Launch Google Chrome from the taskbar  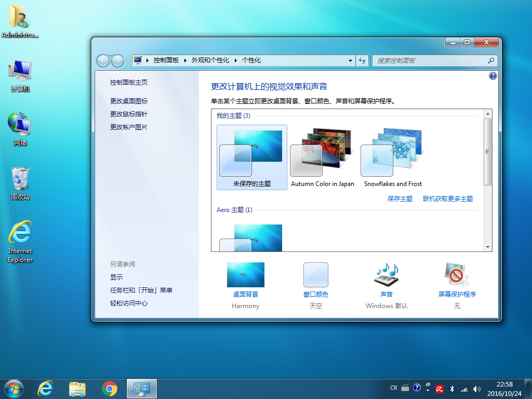click(109, 389)
